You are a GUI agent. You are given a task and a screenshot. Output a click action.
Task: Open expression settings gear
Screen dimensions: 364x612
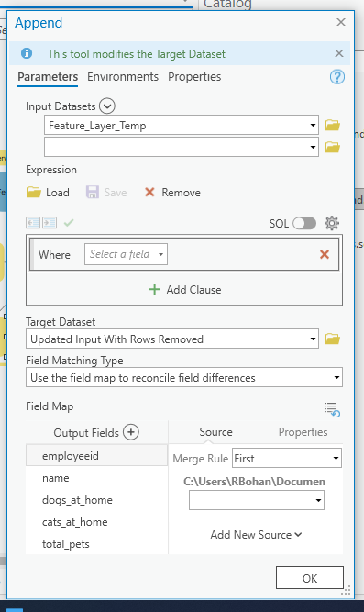(332, 223)
